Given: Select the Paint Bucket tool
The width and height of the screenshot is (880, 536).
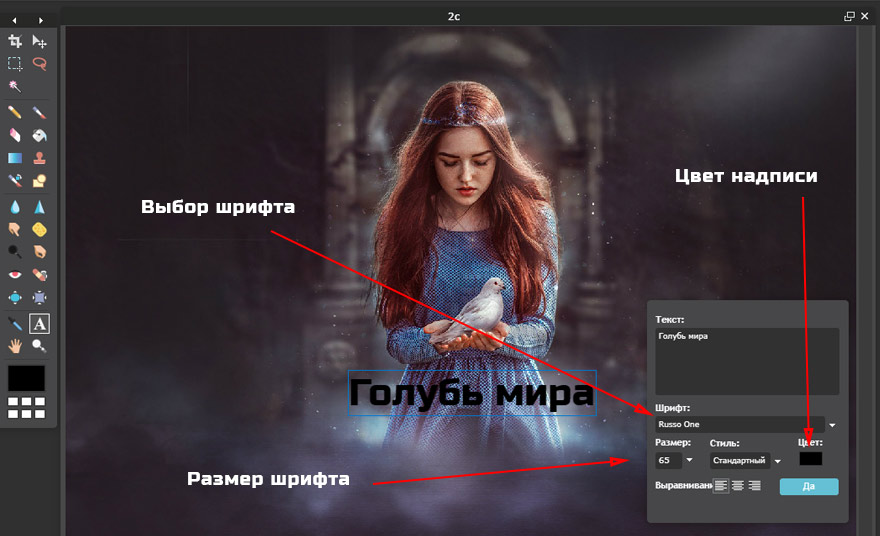Looking at the screenshot, I should pyautogui.click(x=40, y=135).
